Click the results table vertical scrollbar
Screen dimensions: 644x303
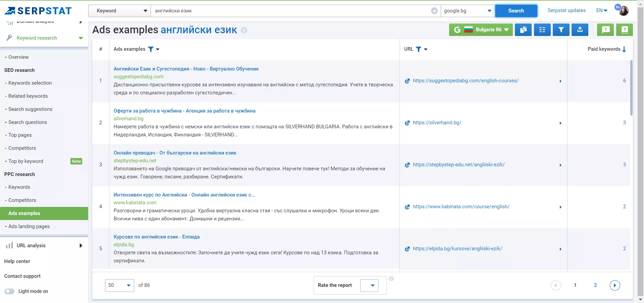coord(631,88)
